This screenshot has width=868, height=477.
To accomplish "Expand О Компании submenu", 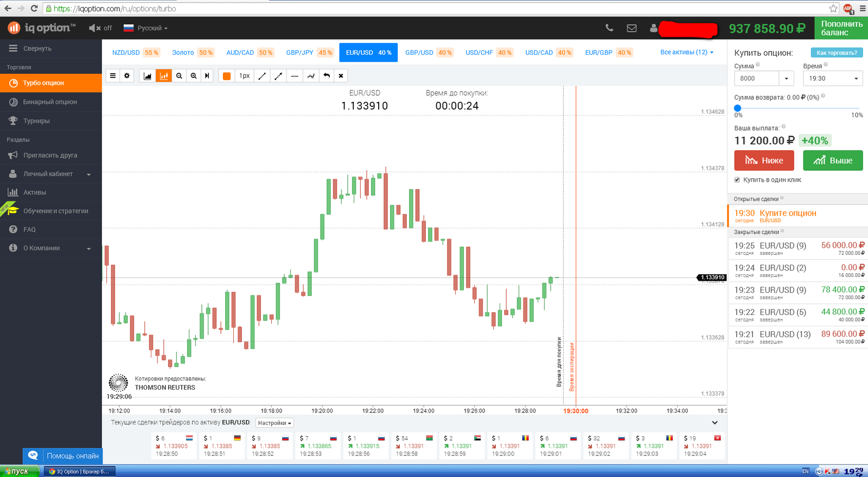I will (x=51, y=248).
